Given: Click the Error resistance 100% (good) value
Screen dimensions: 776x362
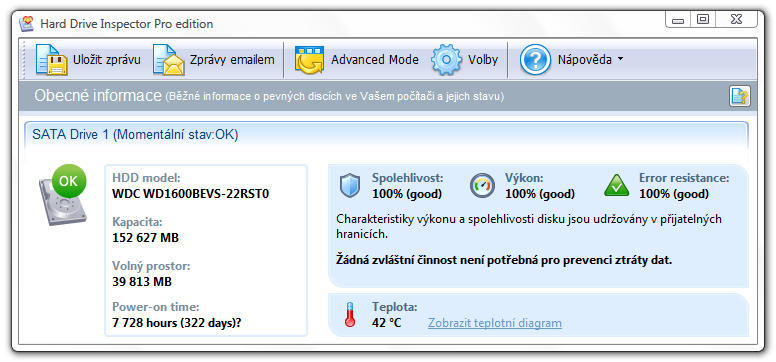Looking at the screenshot, I should [x=674, y=194].
